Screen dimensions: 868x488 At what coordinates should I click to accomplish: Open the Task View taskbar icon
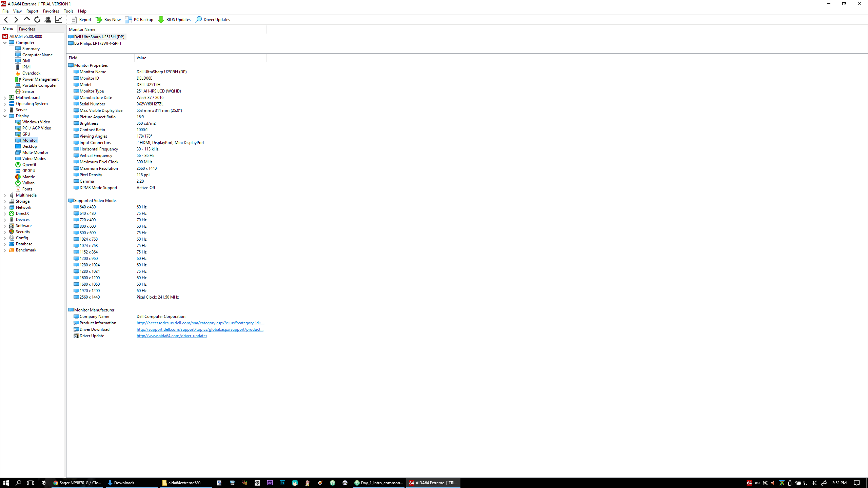coord(31,483)
